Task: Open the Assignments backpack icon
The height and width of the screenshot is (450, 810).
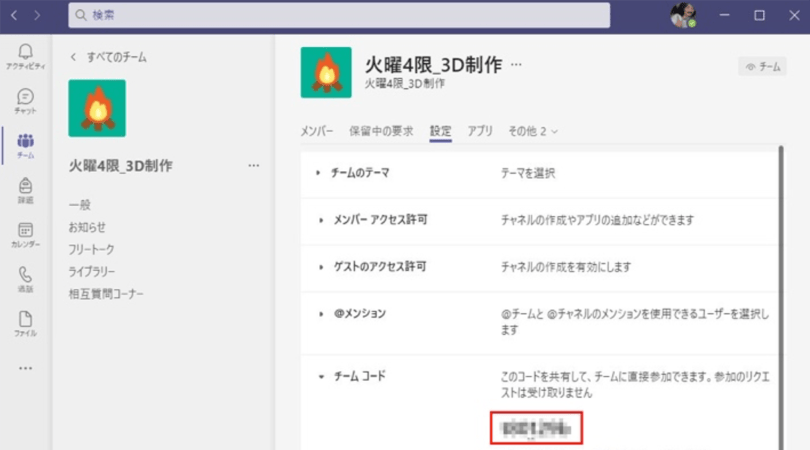Action: [x=25, y=190]
